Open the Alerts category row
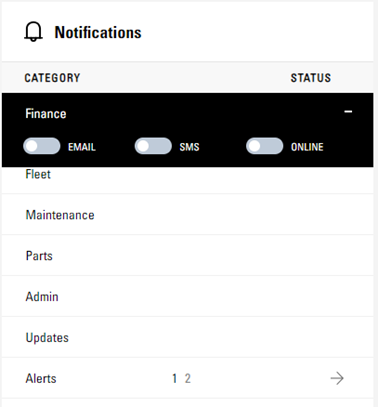The image size is (378, 407). pyautogui.click(x=41, y=379)
